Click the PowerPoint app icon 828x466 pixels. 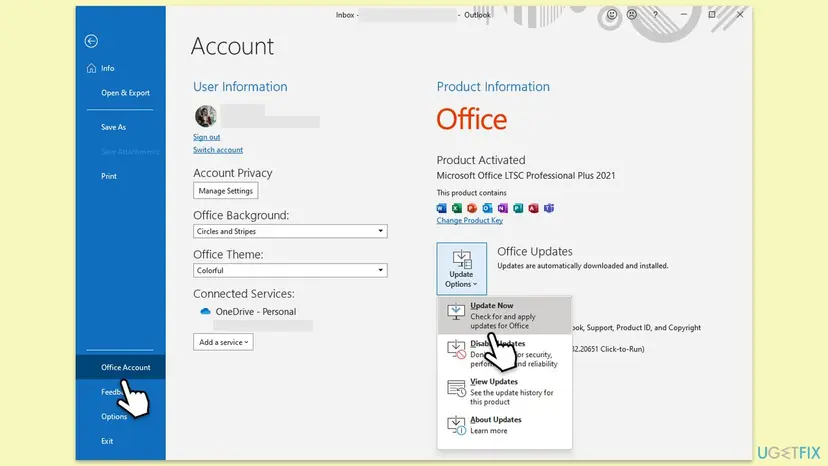tap(472, 208)
